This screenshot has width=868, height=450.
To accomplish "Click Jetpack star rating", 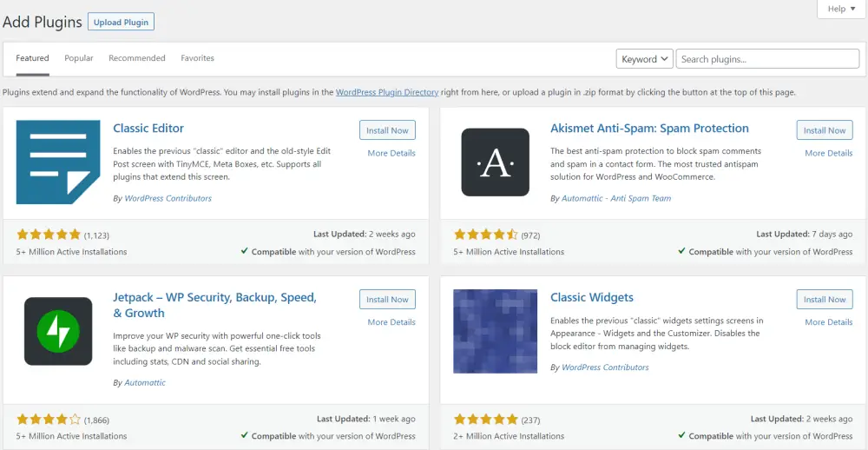I will pyautogui.click(x=49, y=420).
